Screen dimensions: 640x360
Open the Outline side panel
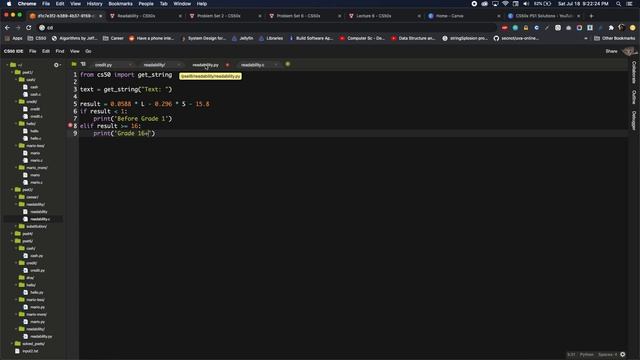coord(634,97)
